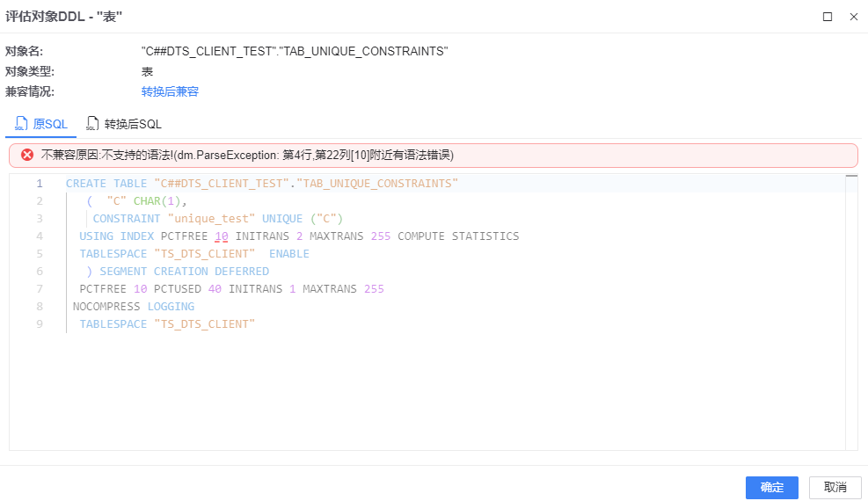868x501 pixels.
Task: Click "TAB_UNIQUE_CONSTRAINTS" in the code
Action: click(x=377, y=184)
